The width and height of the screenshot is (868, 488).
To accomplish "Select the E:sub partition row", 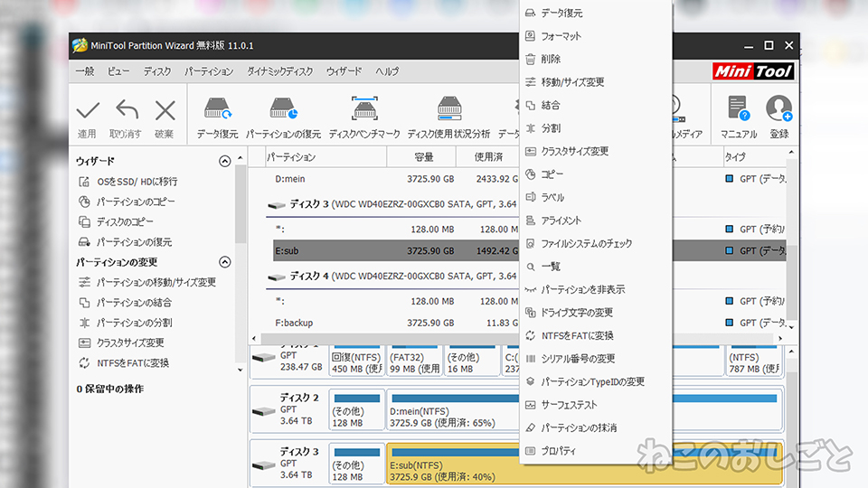I will coord(396,250).
